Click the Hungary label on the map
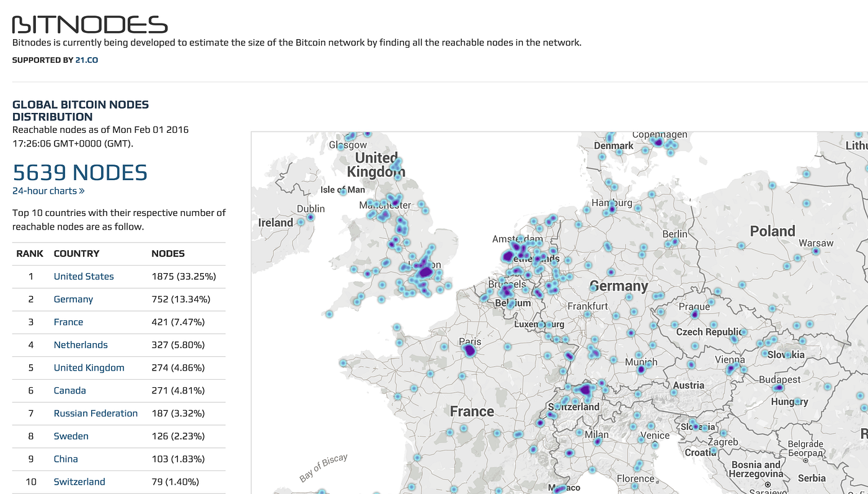 (789, 402)
